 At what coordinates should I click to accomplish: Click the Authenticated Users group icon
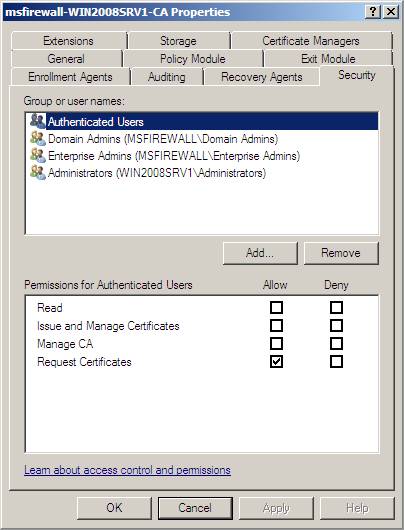pos(38,121)
